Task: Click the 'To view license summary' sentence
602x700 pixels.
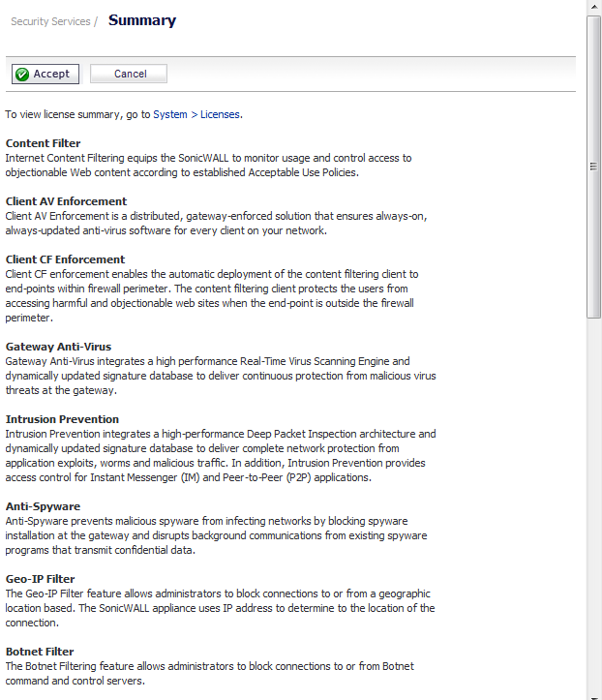Action: click(77, 114)
